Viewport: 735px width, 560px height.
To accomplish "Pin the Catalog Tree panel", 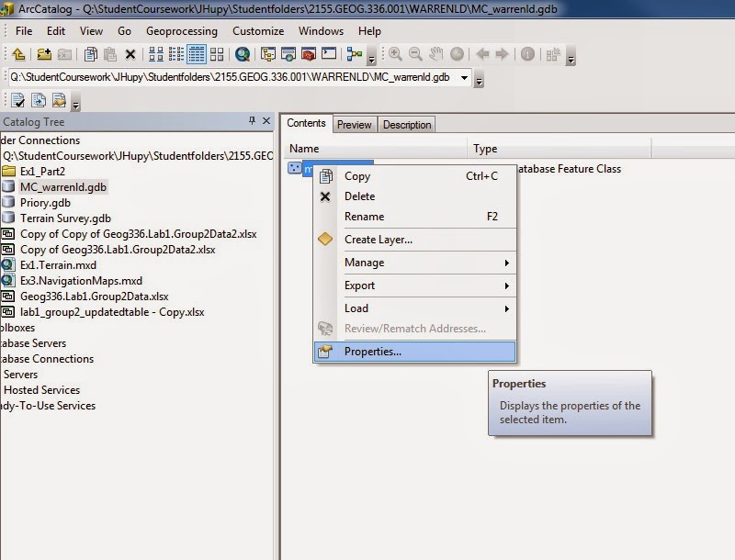I will (x=252, y=121).
